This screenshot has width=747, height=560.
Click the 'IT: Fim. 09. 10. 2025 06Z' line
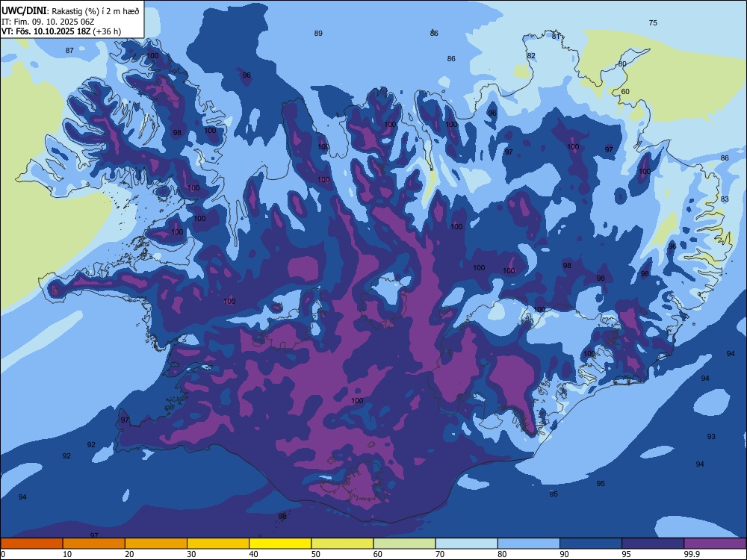coord(49,22)
